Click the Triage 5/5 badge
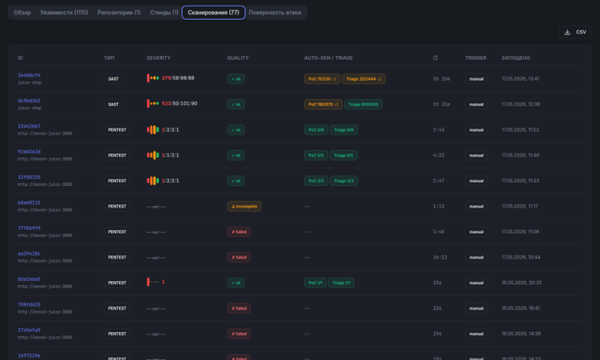Image resolution: width=600 pixels, height=360 pixels. click(344, 155)
